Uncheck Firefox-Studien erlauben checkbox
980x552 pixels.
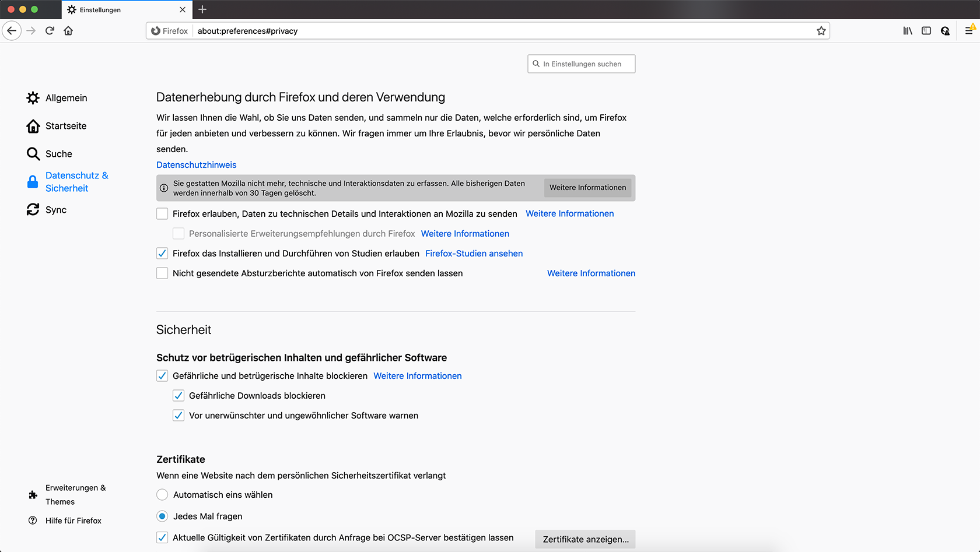pos(162,254)
